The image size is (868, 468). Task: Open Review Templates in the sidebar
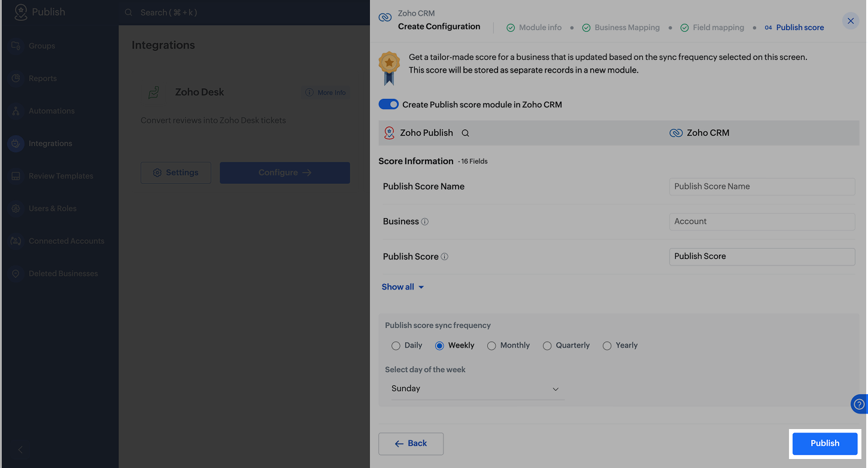click(60, 176)
